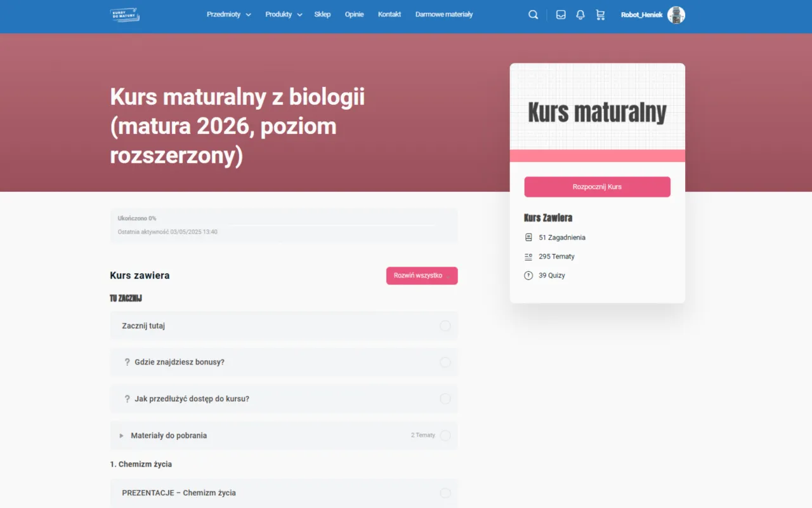
Task: Click the question-mark icon beside 39 Quizy
Action: point(528,275)
